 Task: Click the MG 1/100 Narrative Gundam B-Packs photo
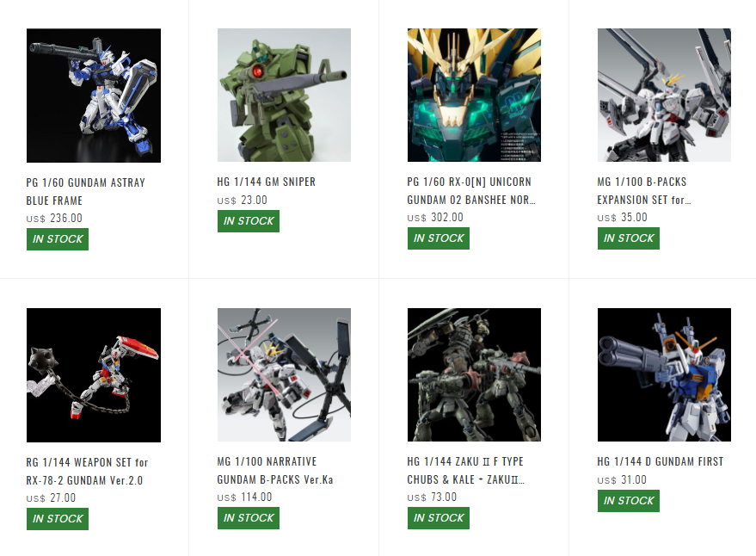tap(284, 374)
